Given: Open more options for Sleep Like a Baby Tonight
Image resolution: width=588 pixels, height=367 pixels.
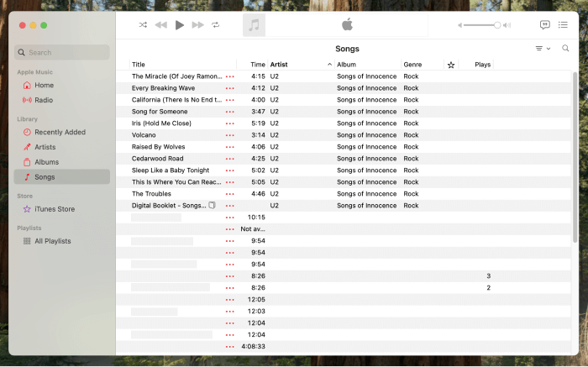Looking at the screenshot, I should pos(230,170).
